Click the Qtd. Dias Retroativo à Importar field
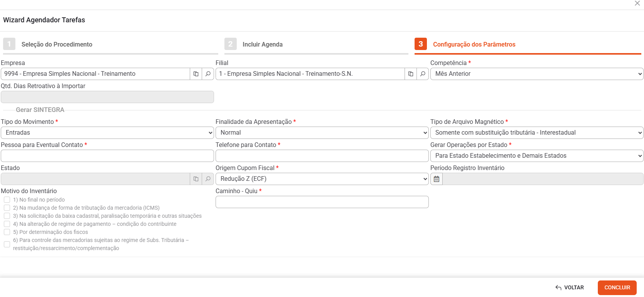The image size is (644, 297). click(107, 97)
